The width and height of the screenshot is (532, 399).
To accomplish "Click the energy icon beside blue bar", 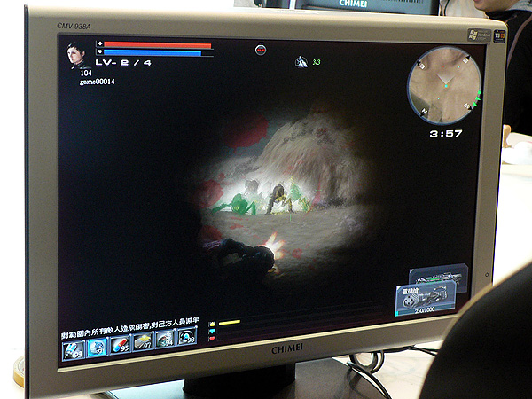I will (99, 52).
